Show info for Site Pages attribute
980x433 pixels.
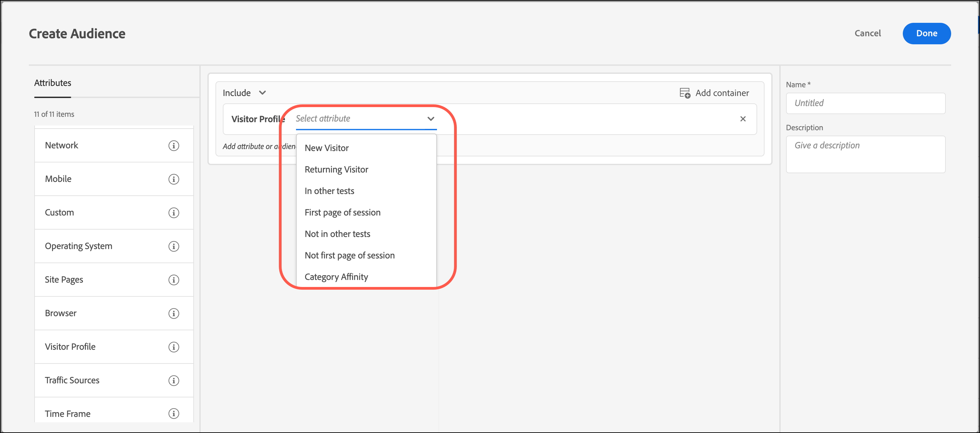click(174, 280)
